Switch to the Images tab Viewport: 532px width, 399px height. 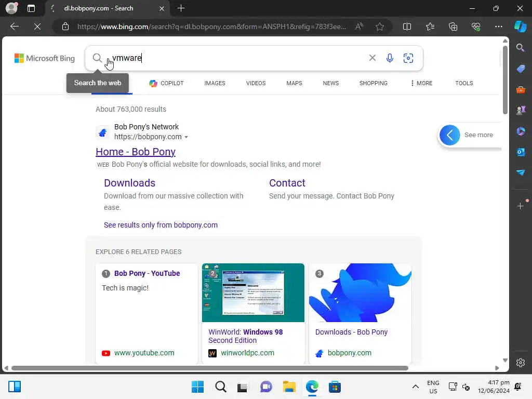pos(215,83)
